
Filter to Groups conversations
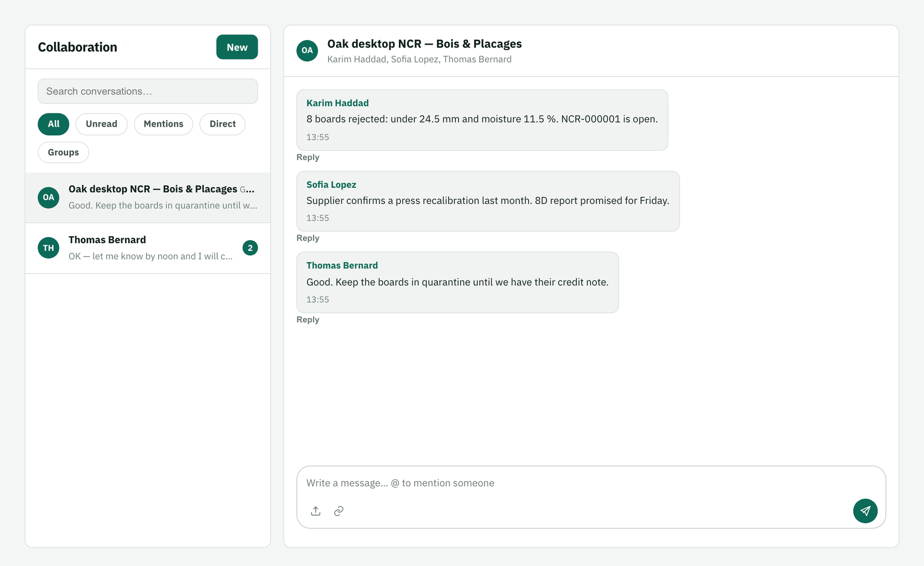[63, 152]
